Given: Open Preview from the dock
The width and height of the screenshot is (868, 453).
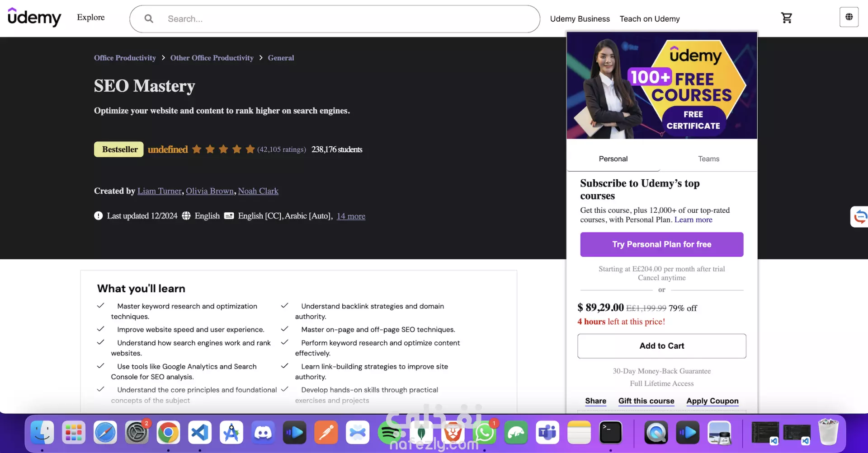Looking at the screenshot, I should [719, 433].
